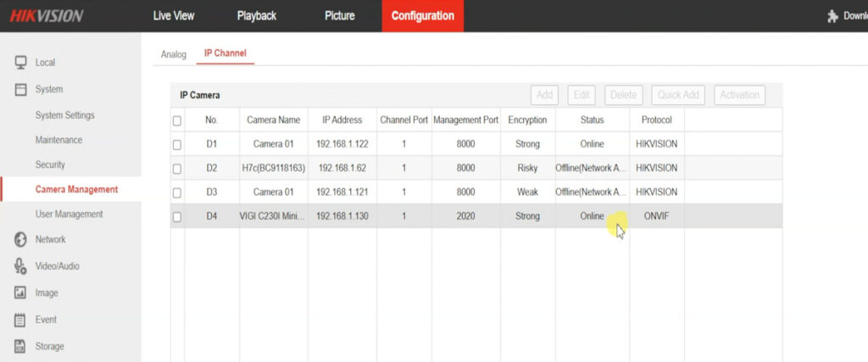Viewport: 868px width, 362px height.
Task: Select checkbox for D4 VIGI camera
Action: (x=177, y=217)
